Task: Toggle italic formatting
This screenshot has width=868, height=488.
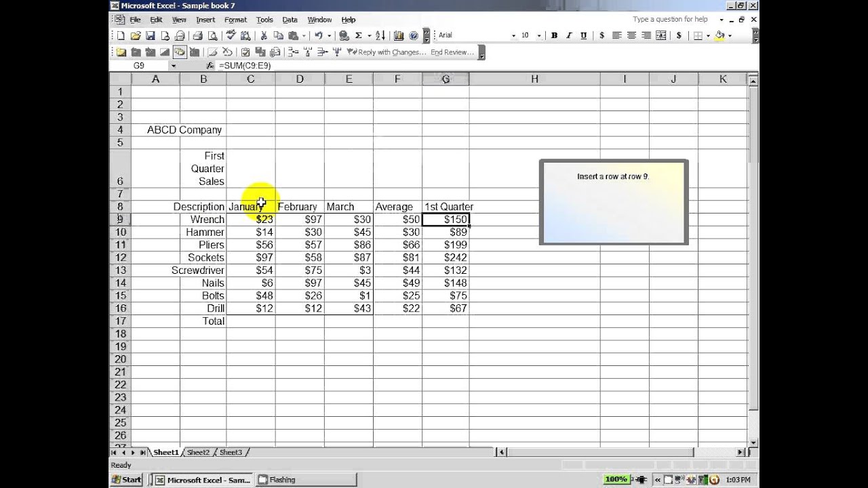Action: point(569,35)
